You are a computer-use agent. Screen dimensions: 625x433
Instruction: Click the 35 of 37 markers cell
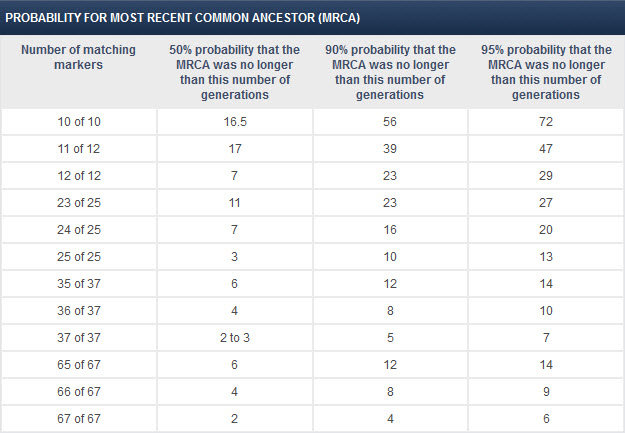click(79, 283)
